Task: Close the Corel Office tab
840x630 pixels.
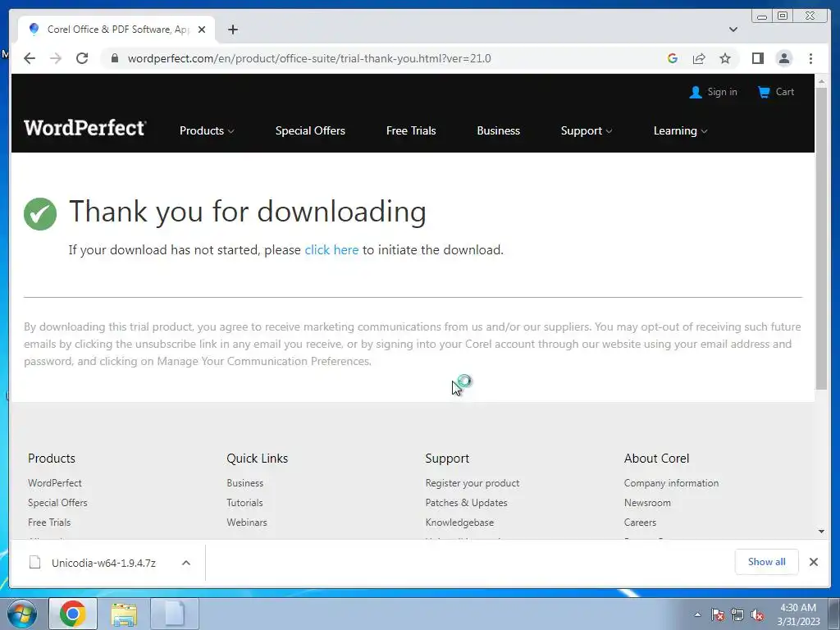Action: pyautogui.click(x=202, y=30)
